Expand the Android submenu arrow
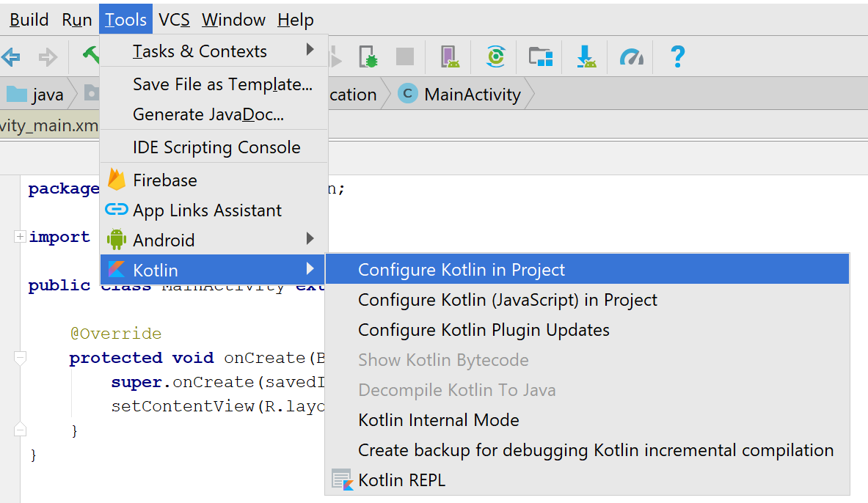Screen dimensions: 868x503 coord(310,238)
